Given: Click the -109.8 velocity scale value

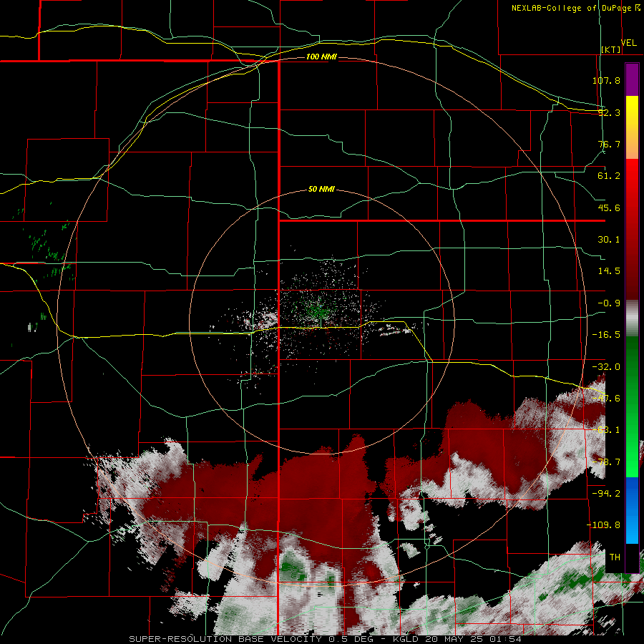Looking at the screenshot, I should (603, 525).
